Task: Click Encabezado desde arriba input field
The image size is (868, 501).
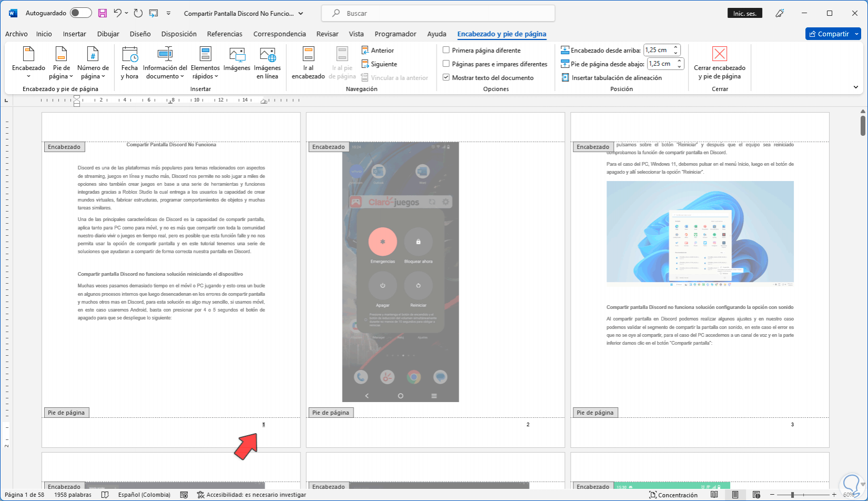Action: point(658,51)
